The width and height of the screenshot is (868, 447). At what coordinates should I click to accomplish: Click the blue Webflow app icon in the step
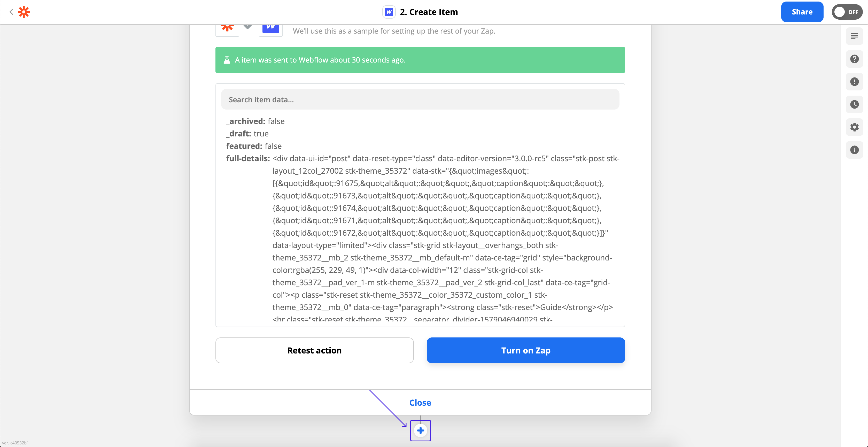pos(270,26)
